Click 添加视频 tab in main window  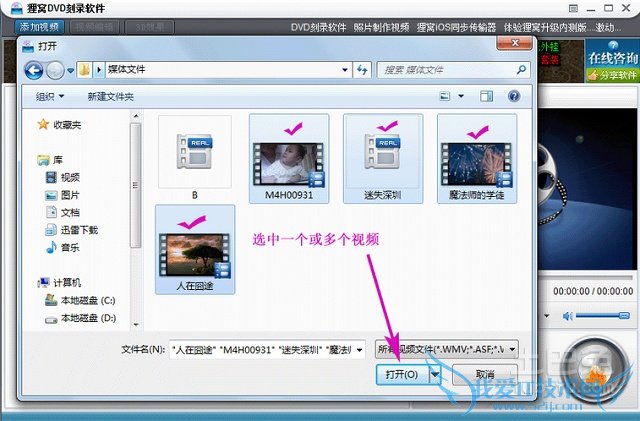tap(39, 27)
